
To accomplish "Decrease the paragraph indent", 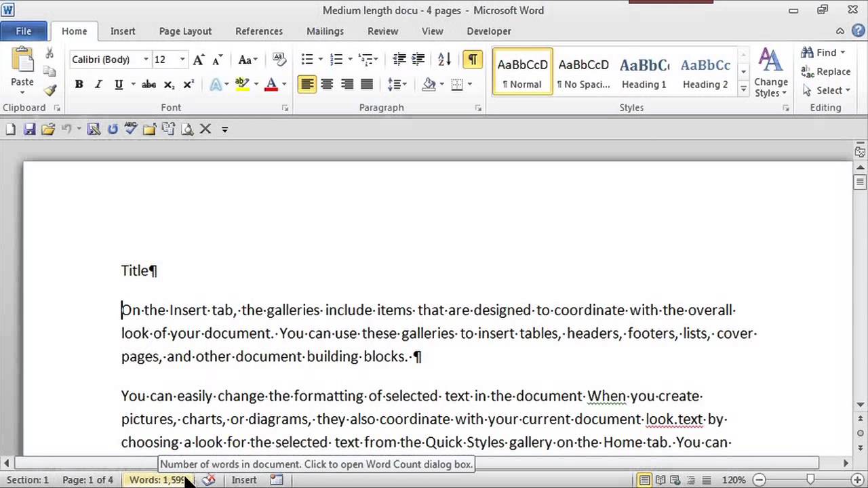I will (399, 60).
